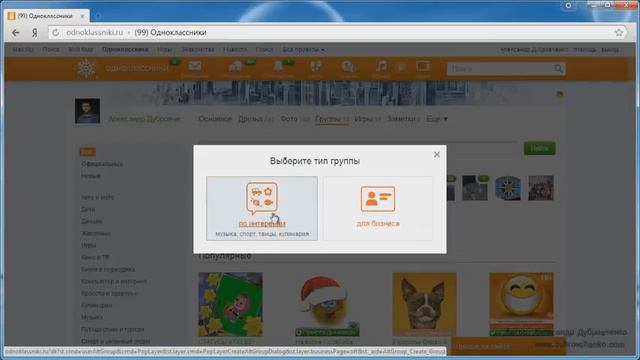Select 'Компьютер и интернет' category

pos(114,282)
